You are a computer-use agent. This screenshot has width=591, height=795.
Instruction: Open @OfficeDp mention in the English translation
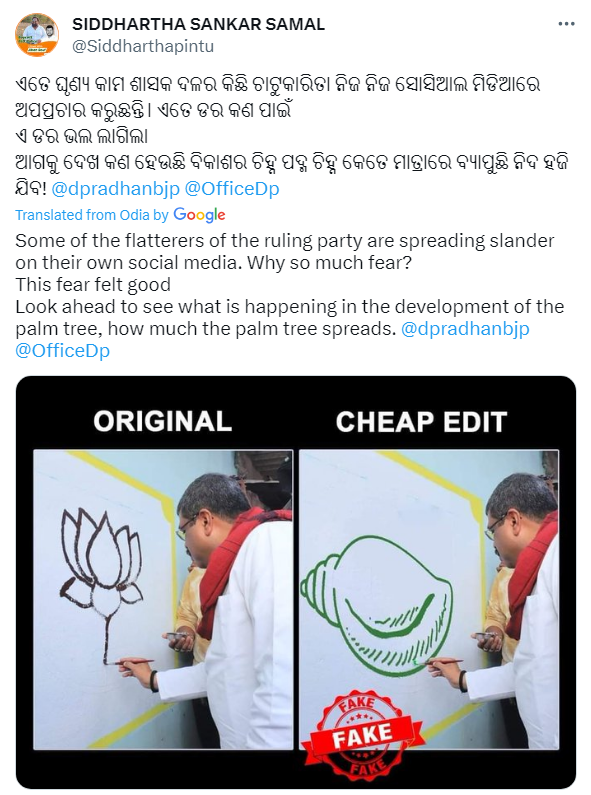62,350
